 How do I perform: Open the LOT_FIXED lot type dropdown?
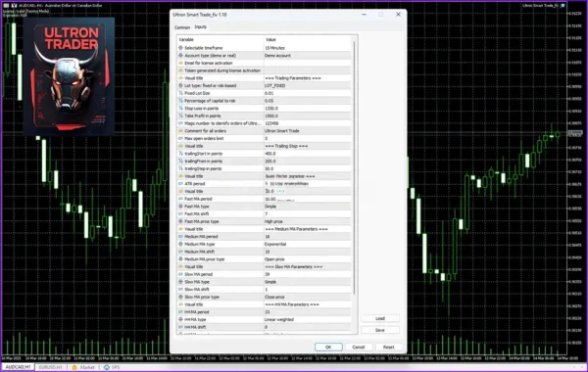[308, 85]
